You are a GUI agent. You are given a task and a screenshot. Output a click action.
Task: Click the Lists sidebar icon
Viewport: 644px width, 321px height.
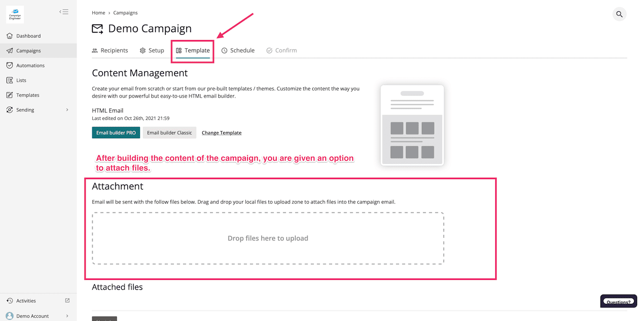click(x=10, y=80)
